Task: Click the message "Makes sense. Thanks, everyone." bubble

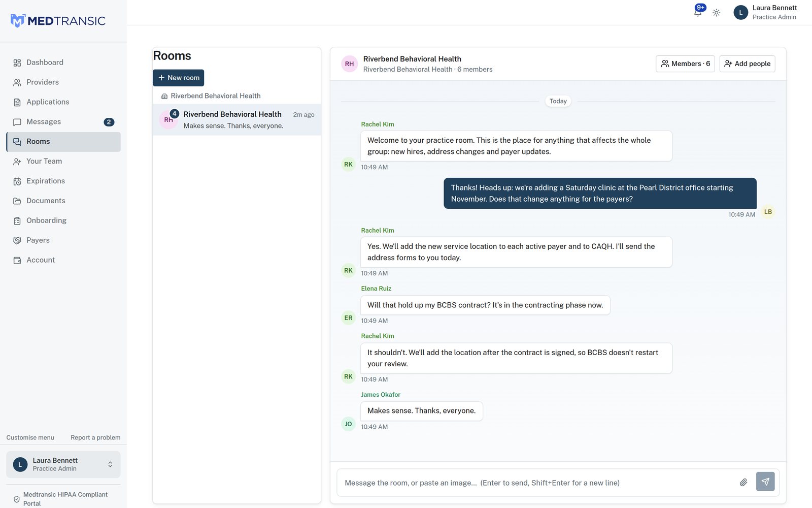Action: (422, 411)
